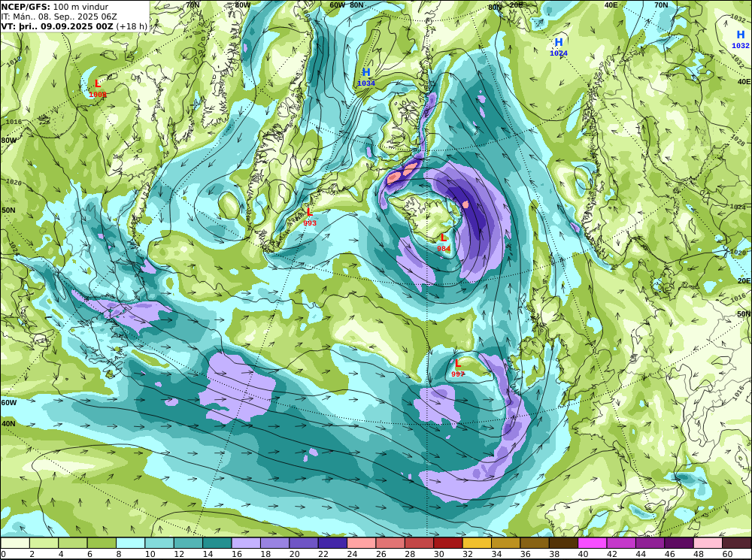
Task: Click the '40N' latitude label on left edge
Action: 8,424
